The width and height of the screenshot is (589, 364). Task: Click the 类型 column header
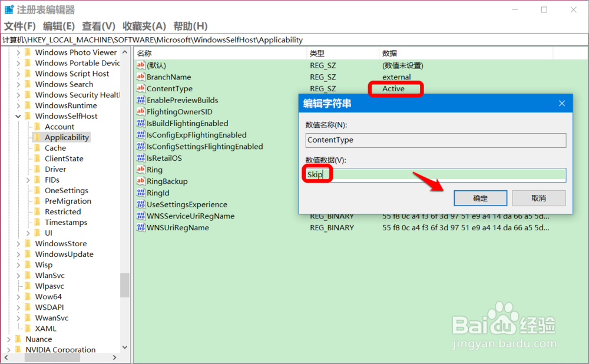(x=343, y=54)
